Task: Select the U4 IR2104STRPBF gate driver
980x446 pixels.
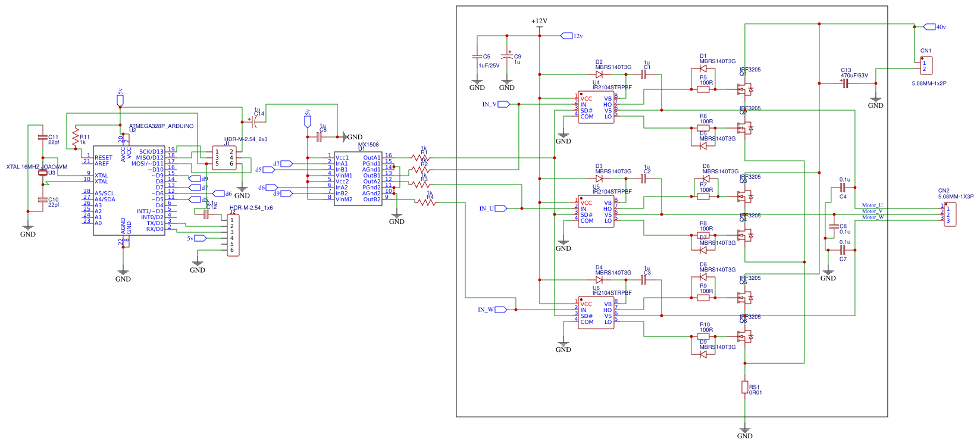Action: (x=596, y=107)
